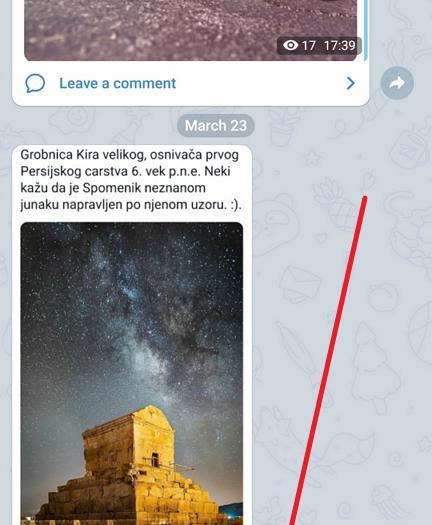
Task: Select the Grobnica Kira velikog message text
Action: [x=131, y=179]
